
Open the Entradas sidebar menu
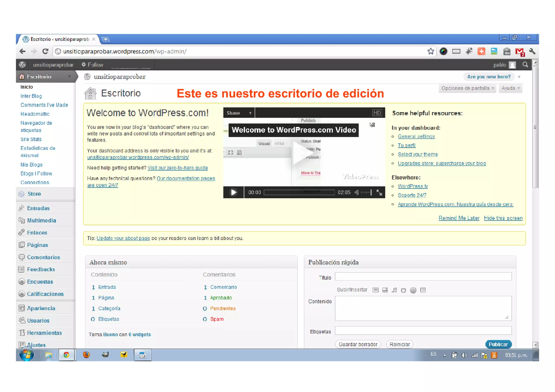pos(38,208)
